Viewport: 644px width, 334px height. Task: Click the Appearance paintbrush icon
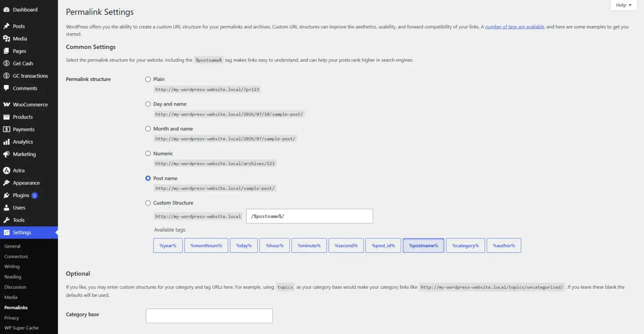tap(6, 183)
